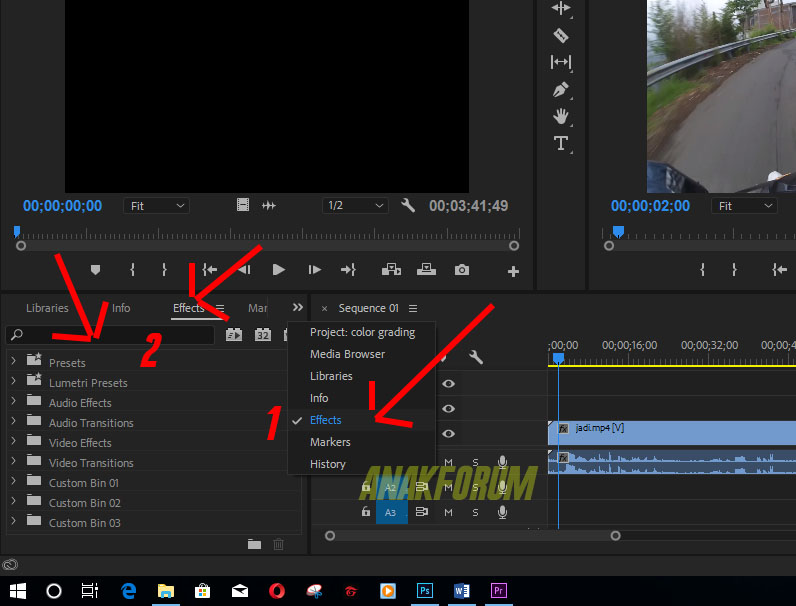796x606 pixels.
Task: Toggle sync lock on track A3
Action: (x=422, y=512)
